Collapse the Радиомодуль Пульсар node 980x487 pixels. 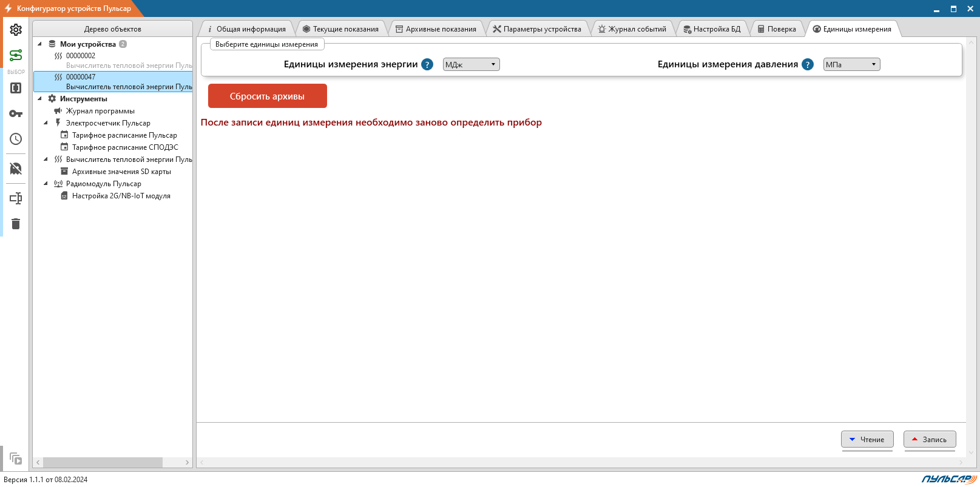point(46,183)
